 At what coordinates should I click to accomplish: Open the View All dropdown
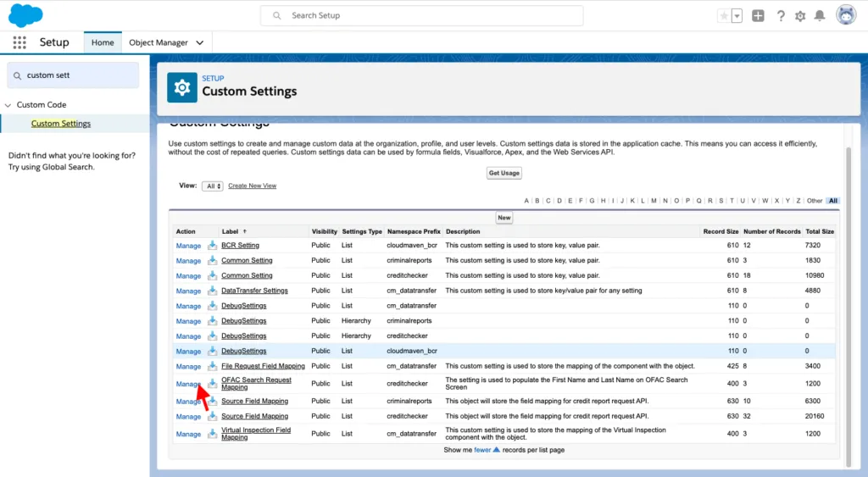tap(213, 186)
